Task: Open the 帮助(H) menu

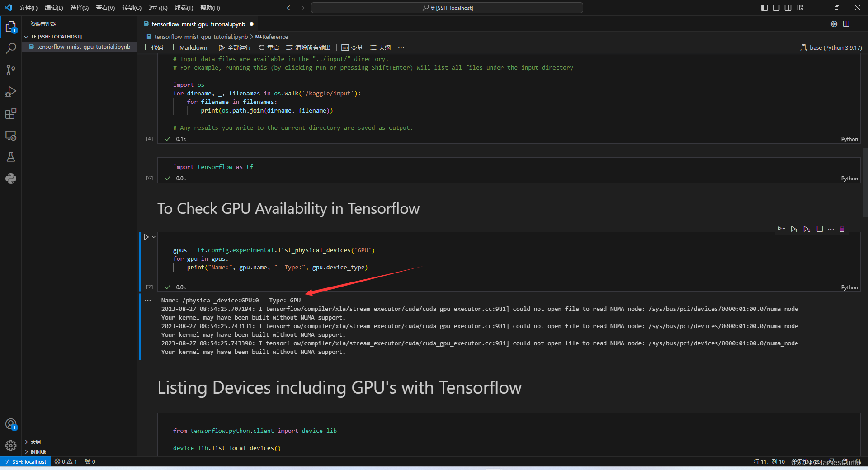Action: [x=210, y=8]
